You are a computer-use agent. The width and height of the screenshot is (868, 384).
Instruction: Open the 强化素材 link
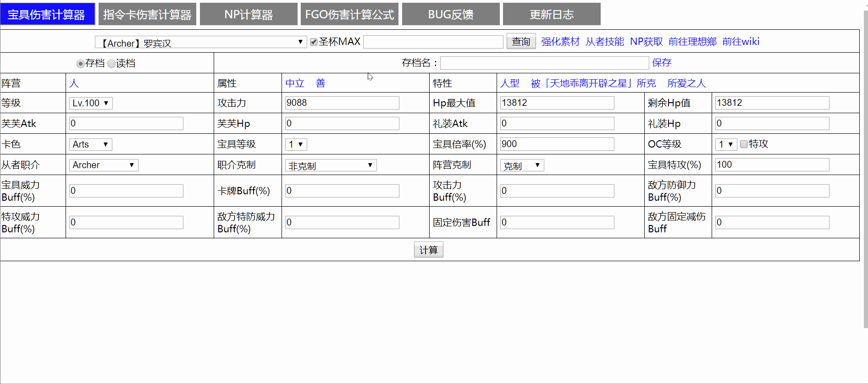click(560, 42)
